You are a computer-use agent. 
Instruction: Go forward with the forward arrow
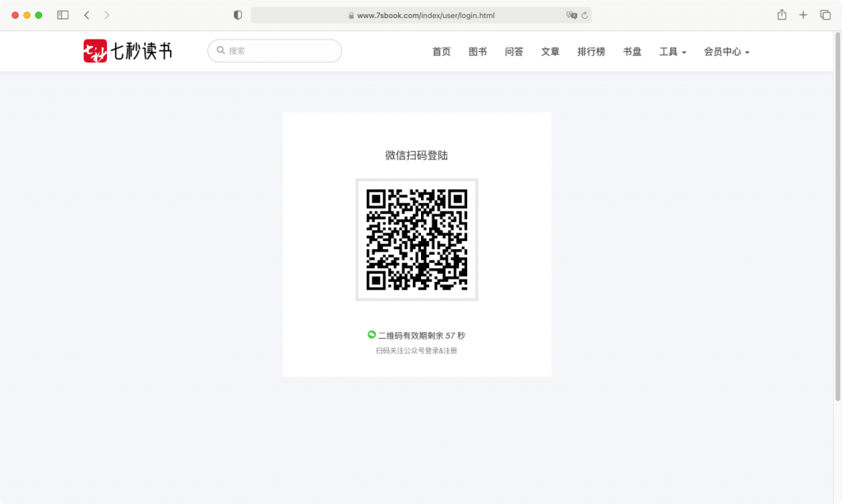pos(107,15)
